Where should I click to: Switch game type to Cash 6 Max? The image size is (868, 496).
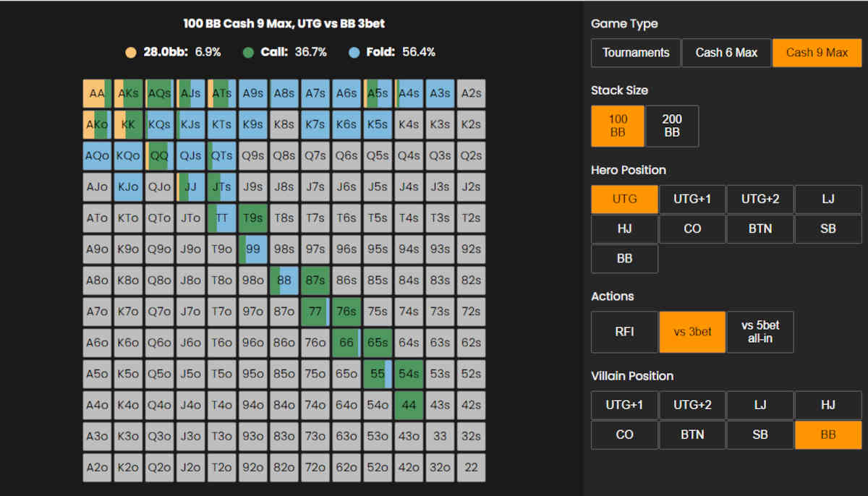pyautogui.click(x=726, y=53)
